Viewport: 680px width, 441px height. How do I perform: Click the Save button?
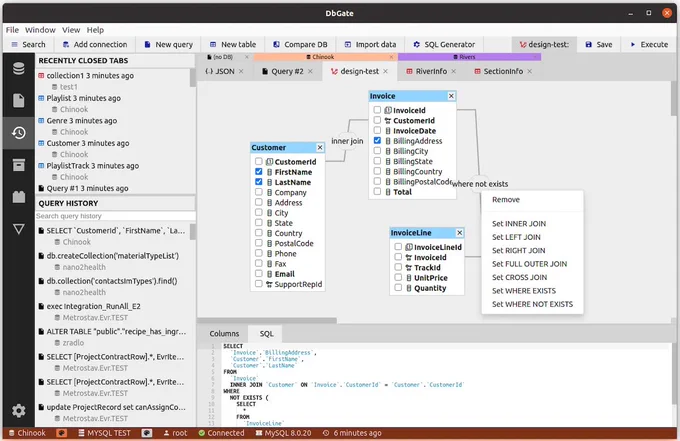599,44
